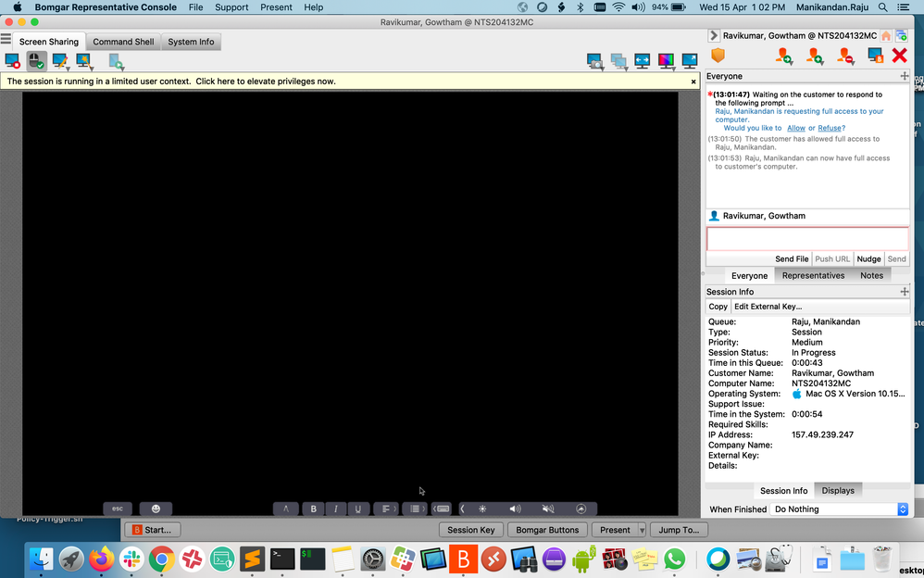This screenshot has height=578, width=924.
Task: Switch to the System Info tab
Action: (x=191, y=42)
